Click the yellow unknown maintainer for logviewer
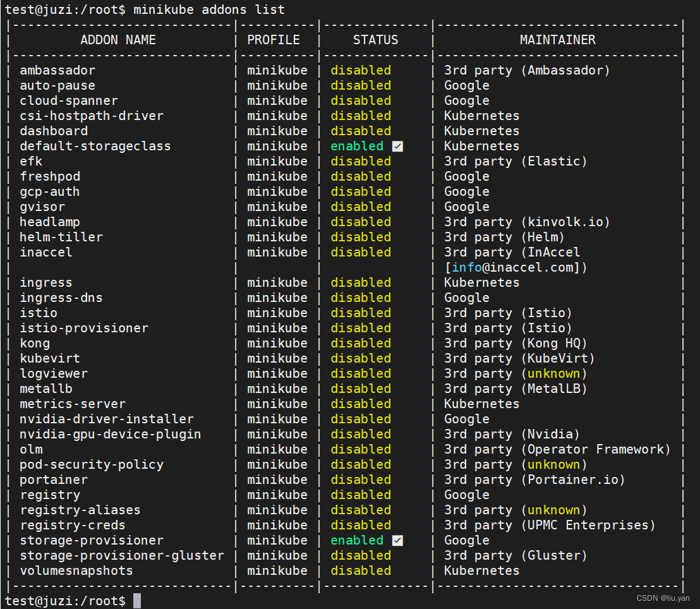Image resolution: width=700 pixels, height=609 pixels. [x=553, y=373]
